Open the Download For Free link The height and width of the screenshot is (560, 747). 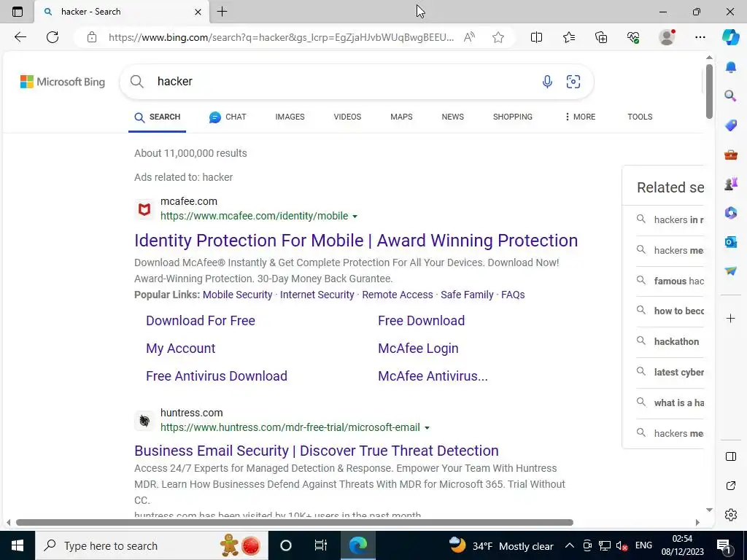(201, 321)
